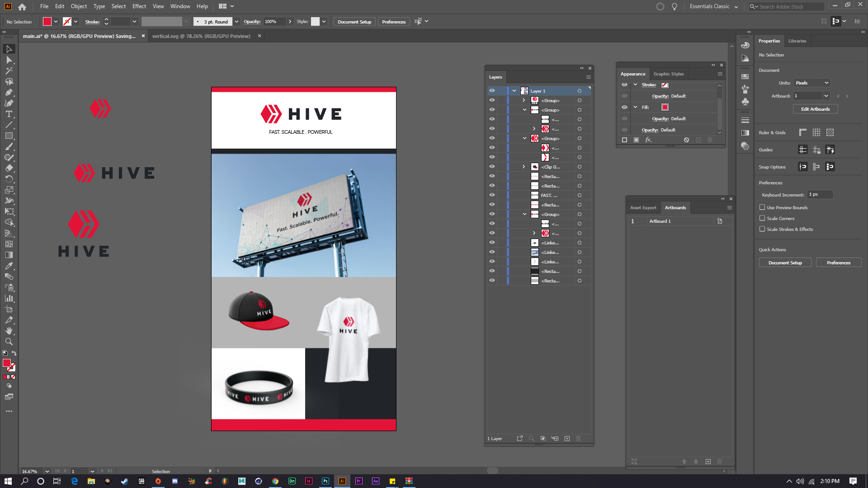This screenshot has width=868, height=488.
Task: Select the Selection tool arrow
Action: (9, 49)
